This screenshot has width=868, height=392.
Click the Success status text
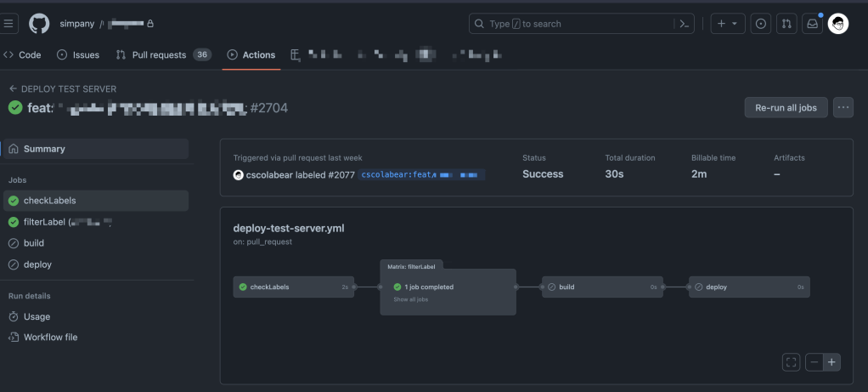[543, 174]
